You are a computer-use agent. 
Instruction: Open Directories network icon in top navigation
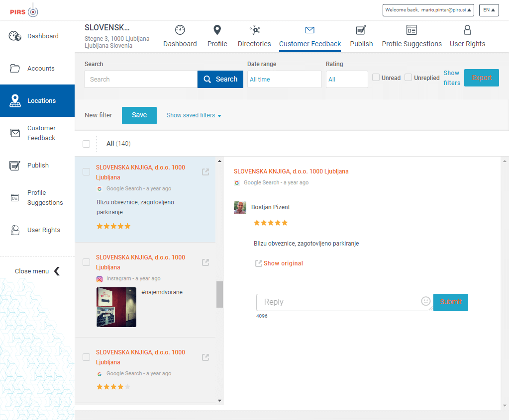(x=254, y=30)
